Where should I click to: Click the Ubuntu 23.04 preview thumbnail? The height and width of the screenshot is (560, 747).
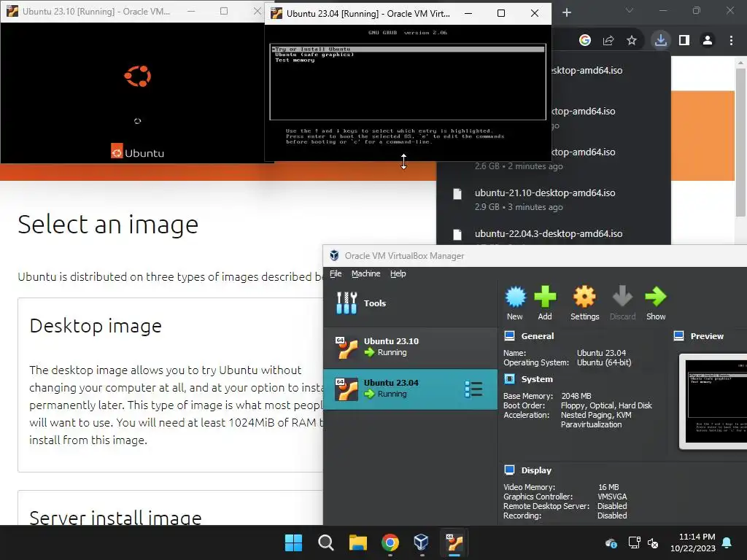715,401
